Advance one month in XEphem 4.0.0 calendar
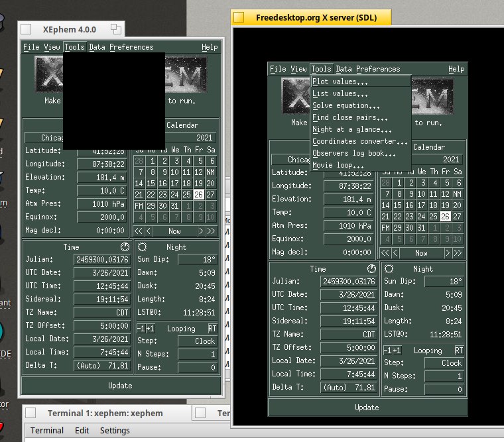 [201, 231]
